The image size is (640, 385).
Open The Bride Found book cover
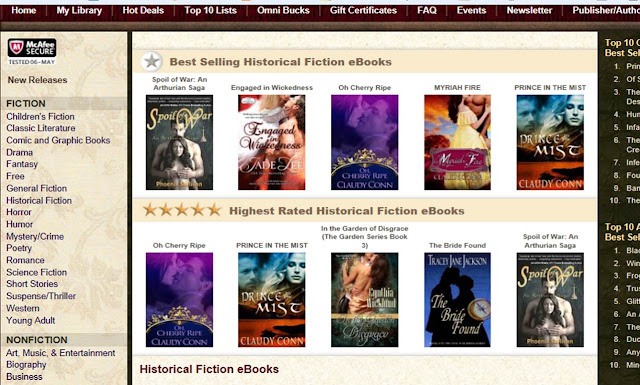click(458, 300)
